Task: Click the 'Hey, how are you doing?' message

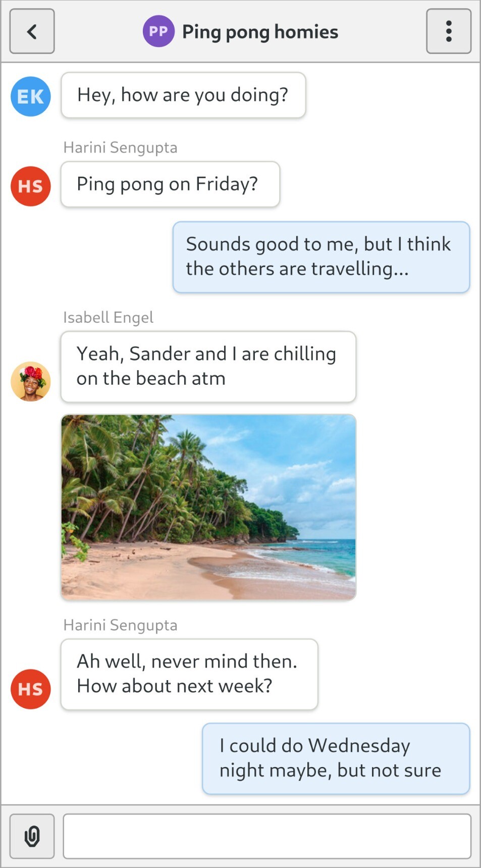Action: tap(183, 95)
